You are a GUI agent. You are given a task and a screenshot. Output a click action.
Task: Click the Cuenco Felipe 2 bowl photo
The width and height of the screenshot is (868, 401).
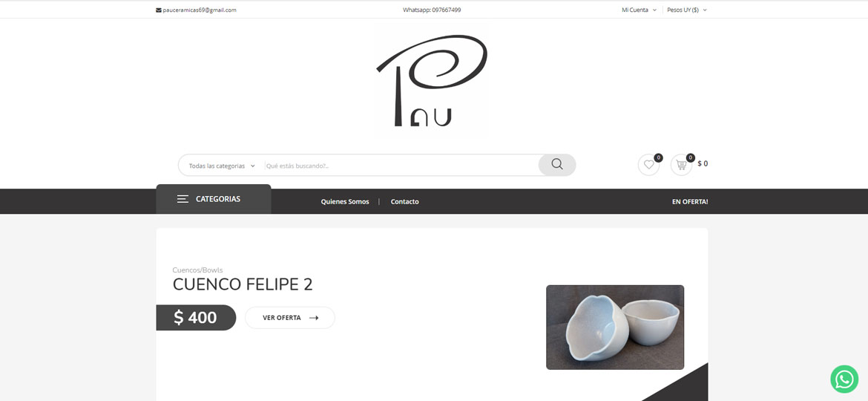point(615,327)
